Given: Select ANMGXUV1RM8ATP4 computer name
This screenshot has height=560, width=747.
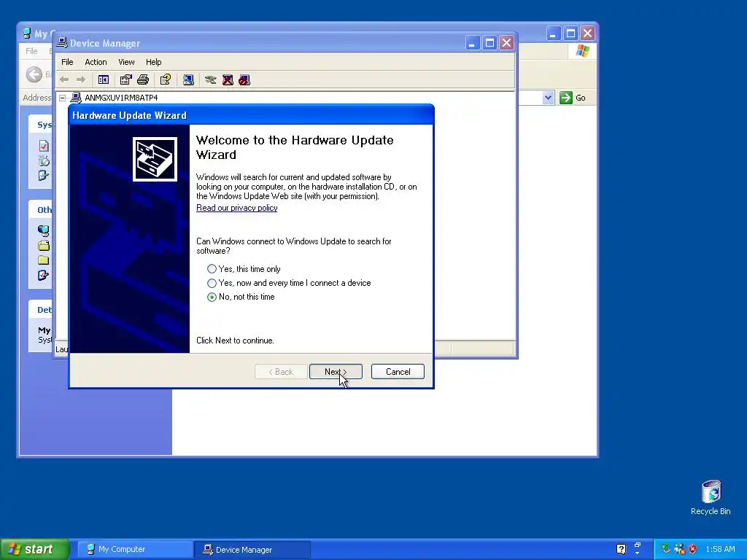Looking at the screenshot, I should point(121,98).
